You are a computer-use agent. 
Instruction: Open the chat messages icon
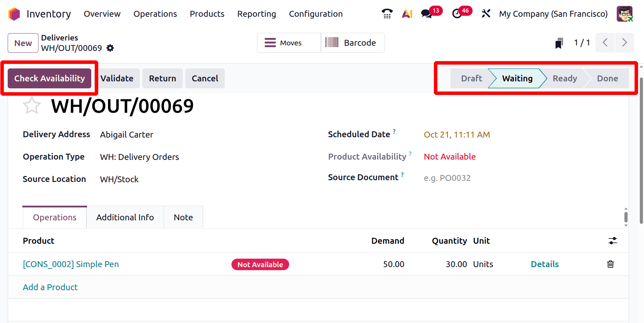click(427, 14)
